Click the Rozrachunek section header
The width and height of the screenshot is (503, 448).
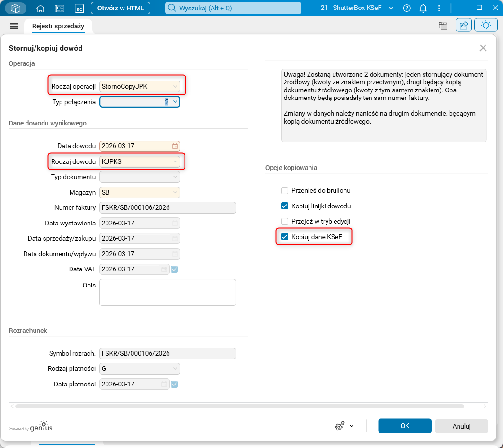point(28,331)
